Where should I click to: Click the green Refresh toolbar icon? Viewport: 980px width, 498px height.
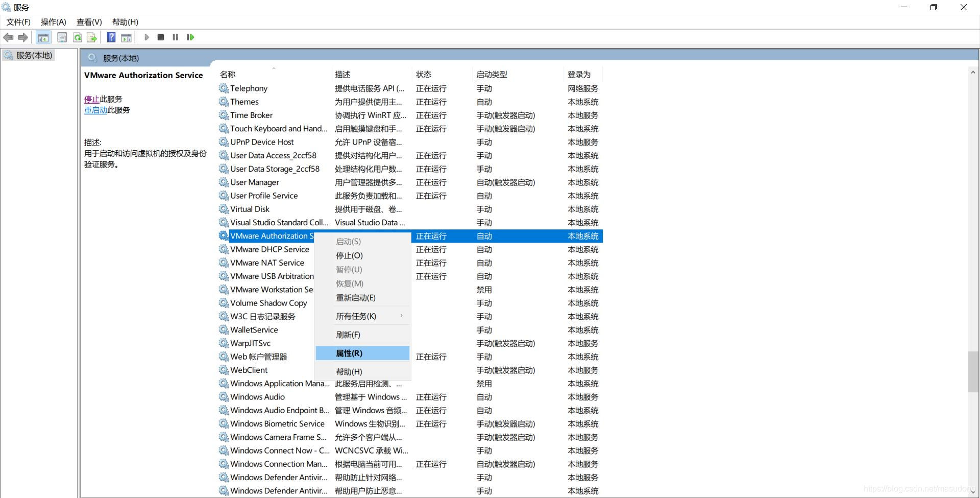(x=77, y=37)
